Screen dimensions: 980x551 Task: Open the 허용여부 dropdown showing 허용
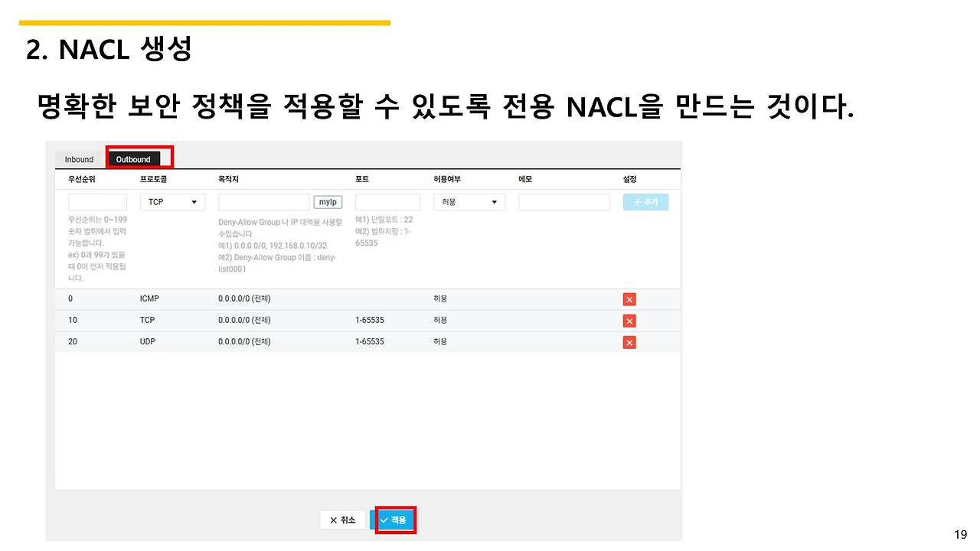tap(469, 201)
